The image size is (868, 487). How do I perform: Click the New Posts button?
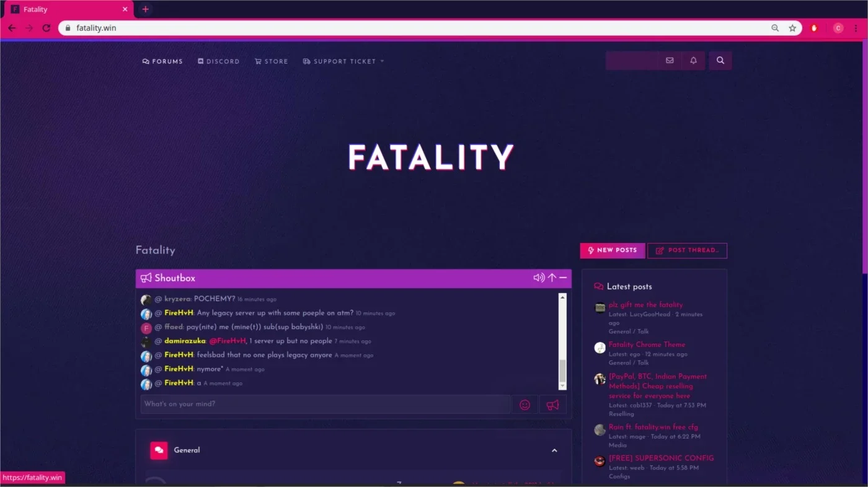point(613,250)
